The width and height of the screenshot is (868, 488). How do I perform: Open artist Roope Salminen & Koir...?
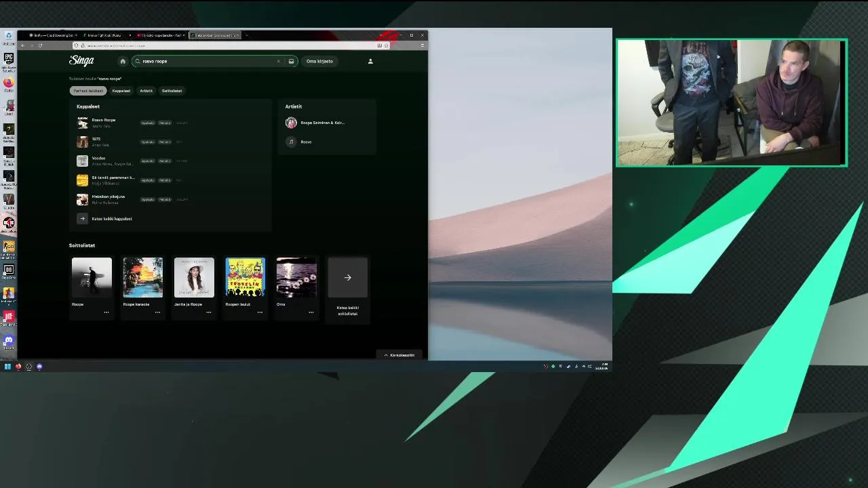click(322, 123)
